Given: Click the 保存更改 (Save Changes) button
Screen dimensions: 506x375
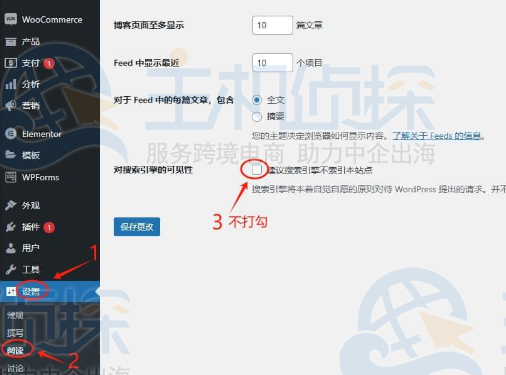Looking at the screenshot, I should pos(137,227).
